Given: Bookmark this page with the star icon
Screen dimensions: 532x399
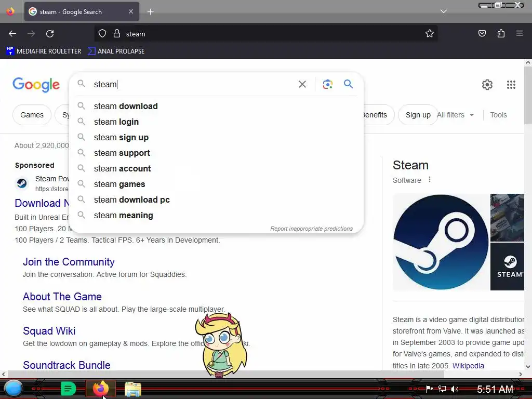Looking at the screenshot, I should point(430,34).
